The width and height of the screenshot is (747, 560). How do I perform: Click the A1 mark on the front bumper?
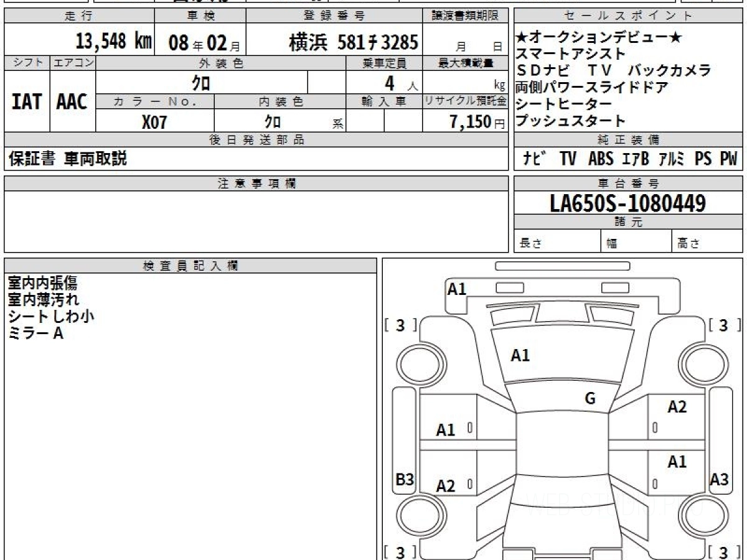pos(457,289)
